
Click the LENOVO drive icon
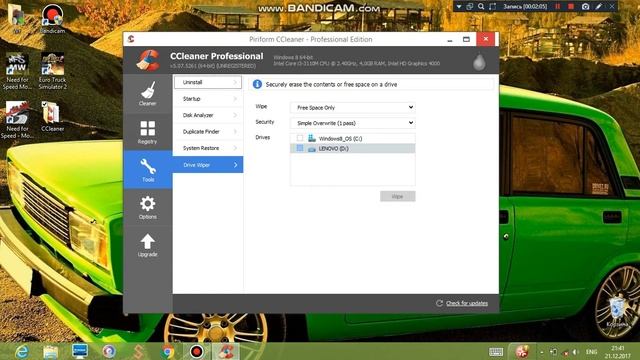pos(312,149)
